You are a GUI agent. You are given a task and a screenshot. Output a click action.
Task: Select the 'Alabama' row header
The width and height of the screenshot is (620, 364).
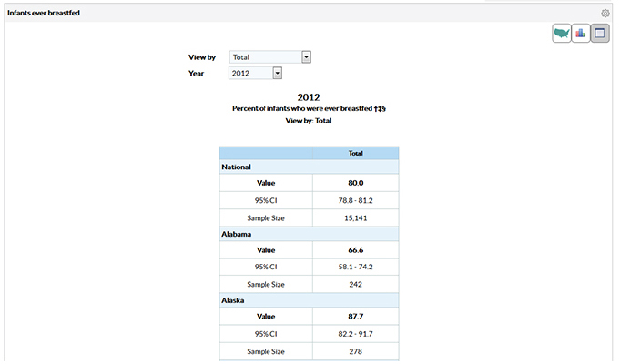(x=309, y=235)
